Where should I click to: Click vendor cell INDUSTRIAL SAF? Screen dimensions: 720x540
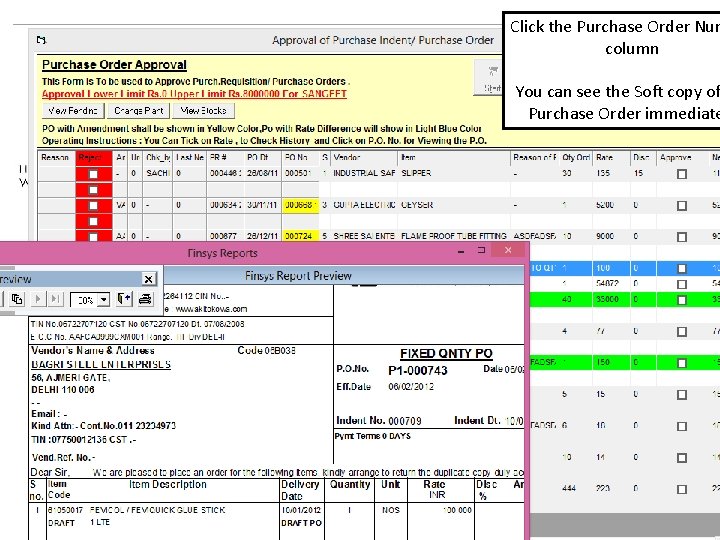click(x=364, y=174)
